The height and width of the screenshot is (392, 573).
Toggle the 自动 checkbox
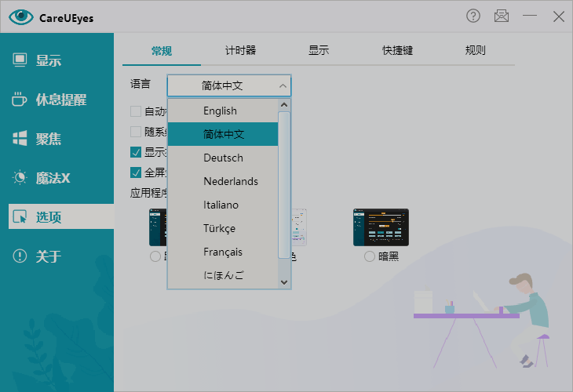point(136,111)
